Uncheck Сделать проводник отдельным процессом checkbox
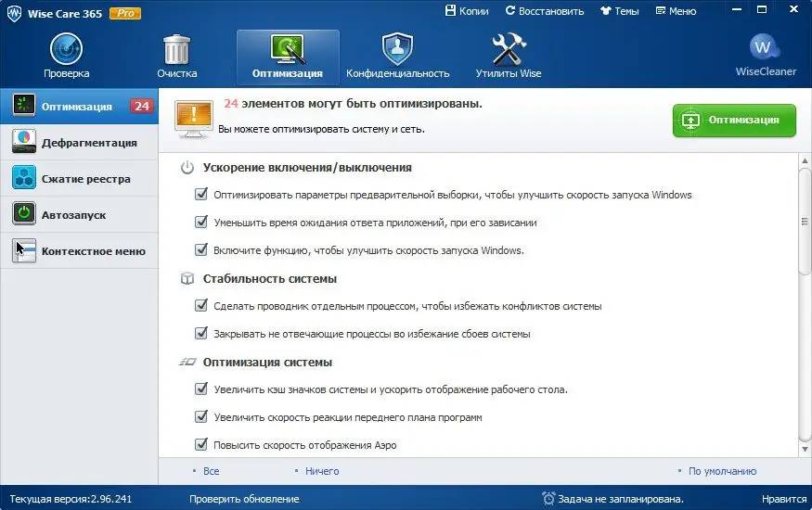812x510 pixels. coord(201,306)
